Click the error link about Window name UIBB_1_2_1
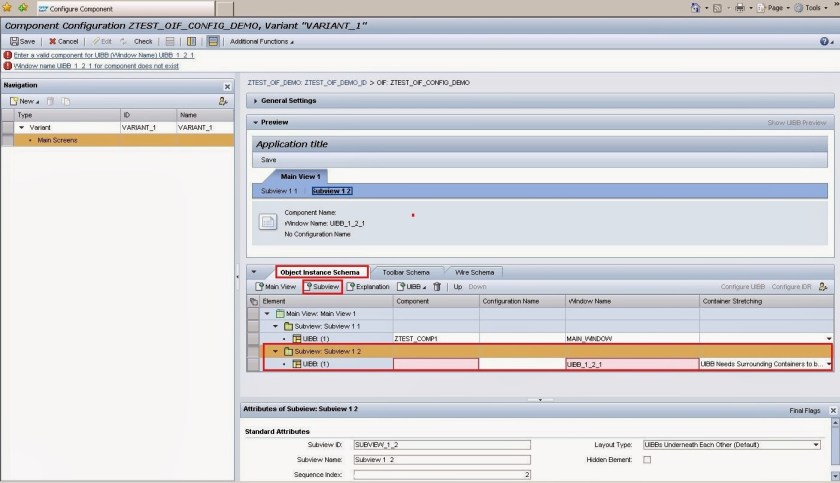 [97, 66]
